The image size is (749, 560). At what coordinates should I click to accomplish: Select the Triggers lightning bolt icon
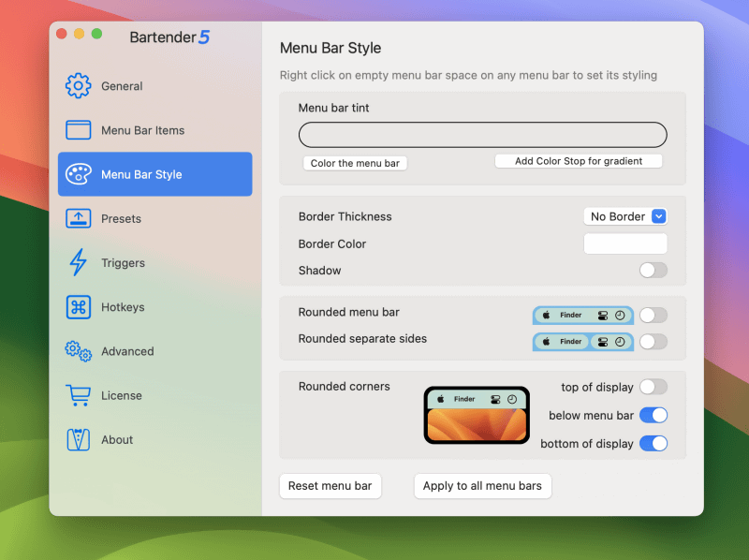(80, 263)
